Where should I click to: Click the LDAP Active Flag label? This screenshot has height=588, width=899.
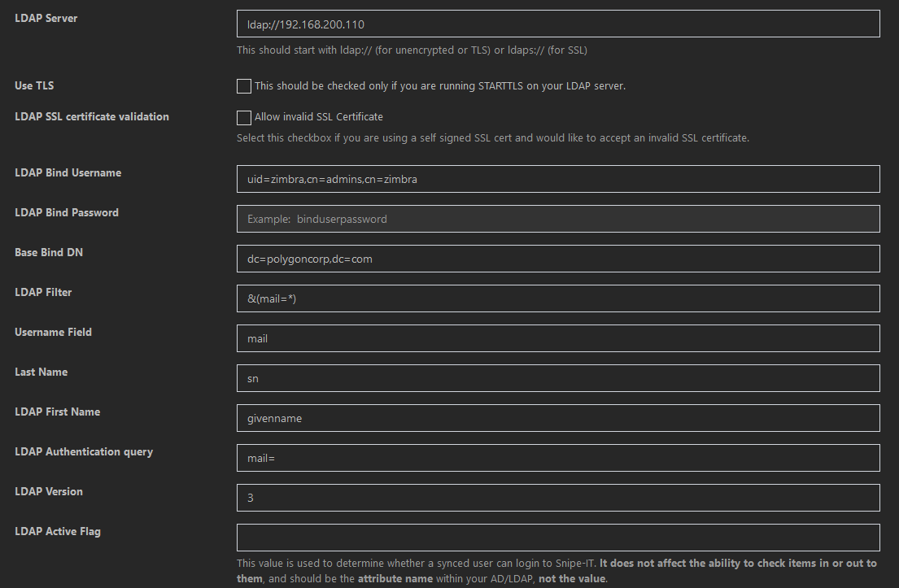click(x=58, y=531)
